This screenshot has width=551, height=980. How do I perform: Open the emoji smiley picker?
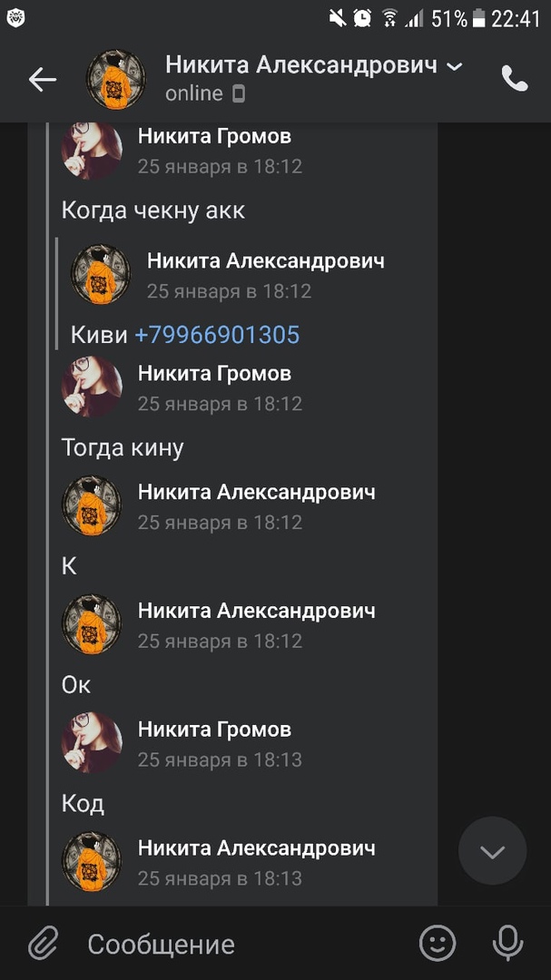438,943
